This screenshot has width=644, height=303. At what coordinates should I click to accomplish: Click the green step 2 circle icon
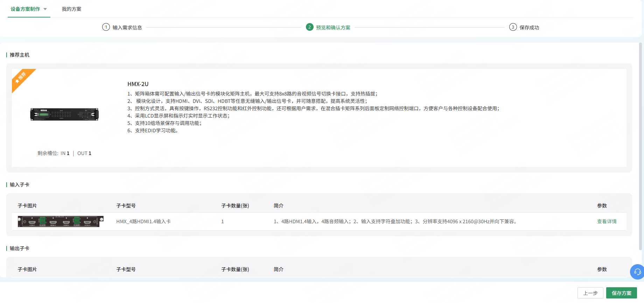309,27
